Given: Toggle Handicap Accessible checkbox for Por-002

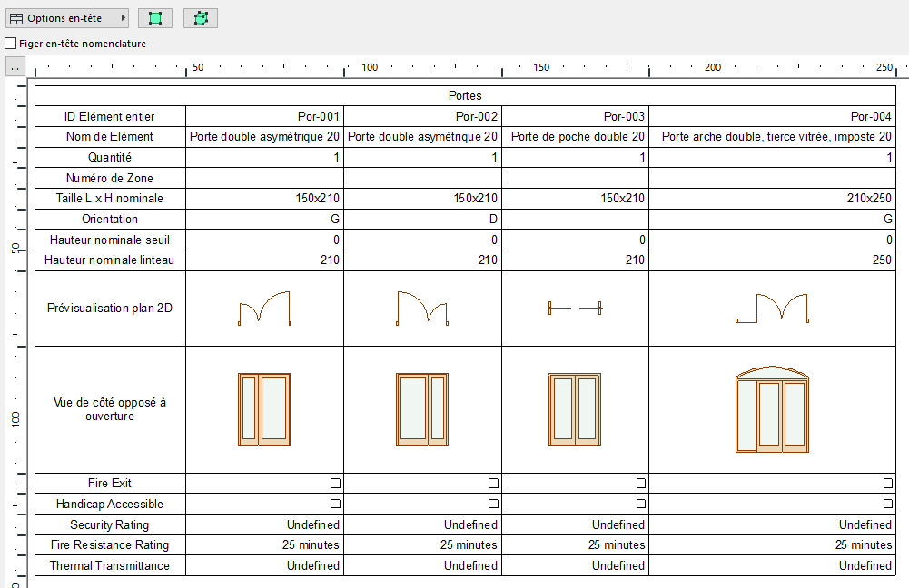Looking at the screenshot, I should tap(493, 504).
